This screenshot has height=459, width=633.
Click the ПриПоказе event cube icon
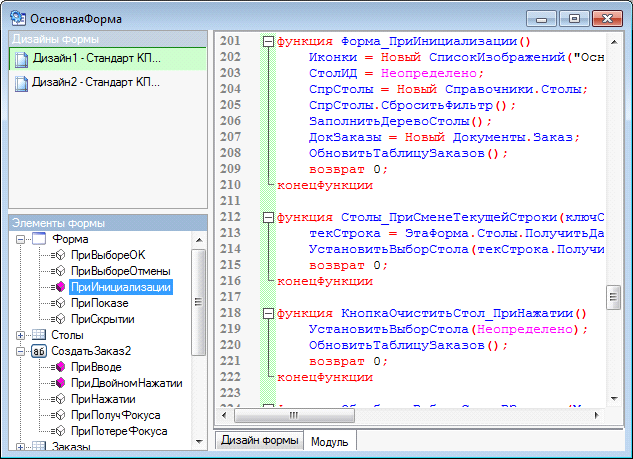coord(60,303)
